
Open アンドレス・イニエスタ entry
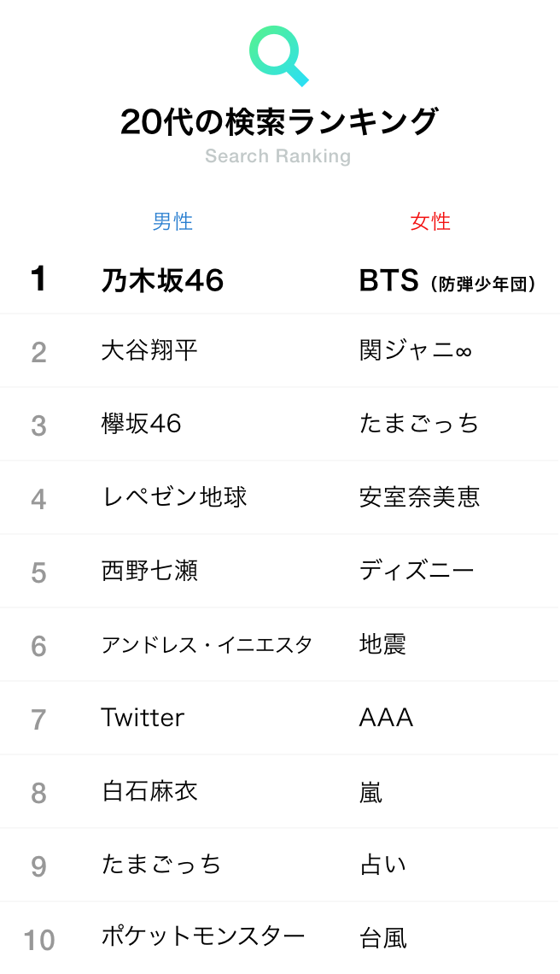(207, 645)
